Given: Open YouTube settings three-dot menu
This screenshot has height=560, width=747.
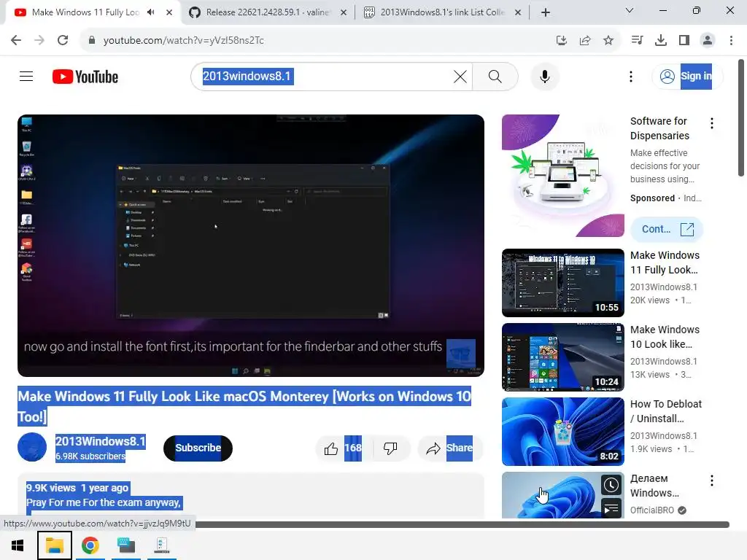Looking at the screenshot, I should pos(631,76).
